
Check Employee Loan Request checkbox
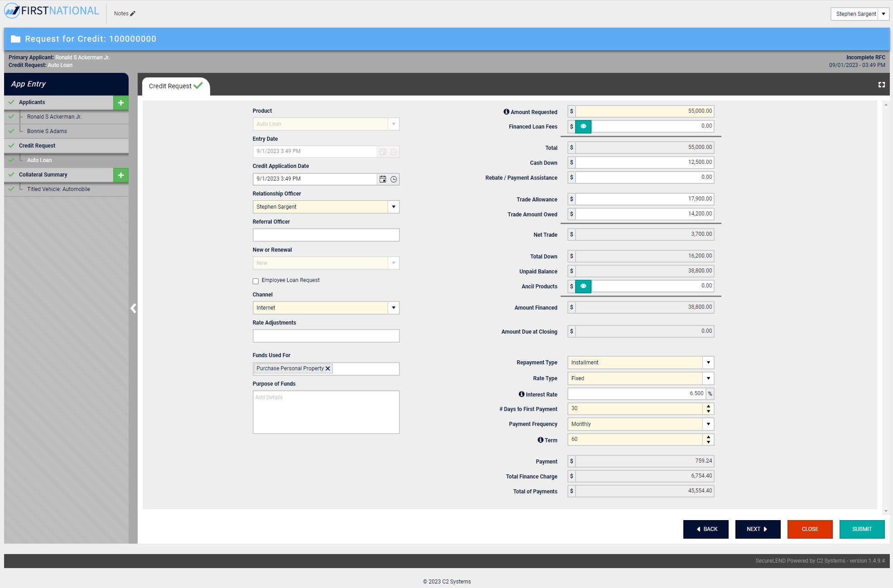pyautogui.click(x=256, y=281)
